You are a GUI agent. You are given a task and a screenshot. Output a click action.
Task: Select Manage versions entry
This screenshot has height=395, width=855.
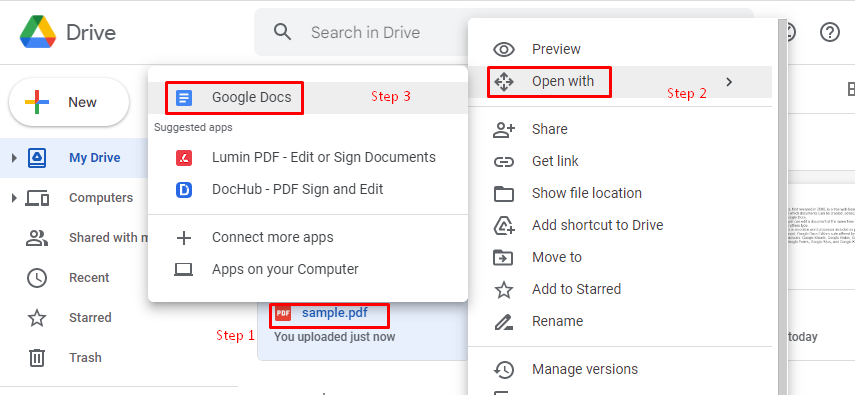620,370
